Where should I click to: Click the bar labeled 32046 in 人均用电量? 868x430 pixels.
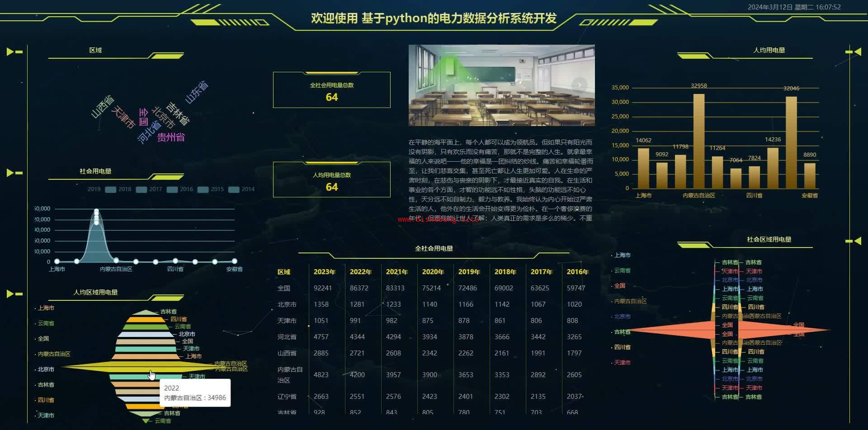791,142
